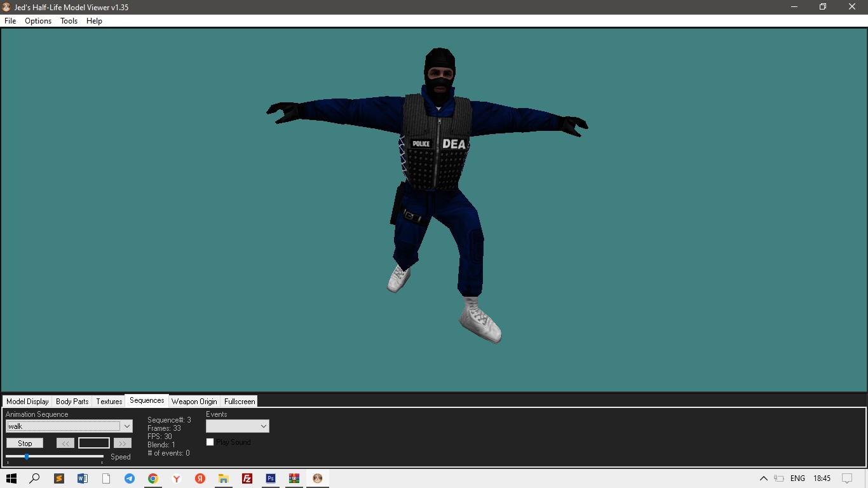
Task: Open the notification center
Action: (847, 478)
